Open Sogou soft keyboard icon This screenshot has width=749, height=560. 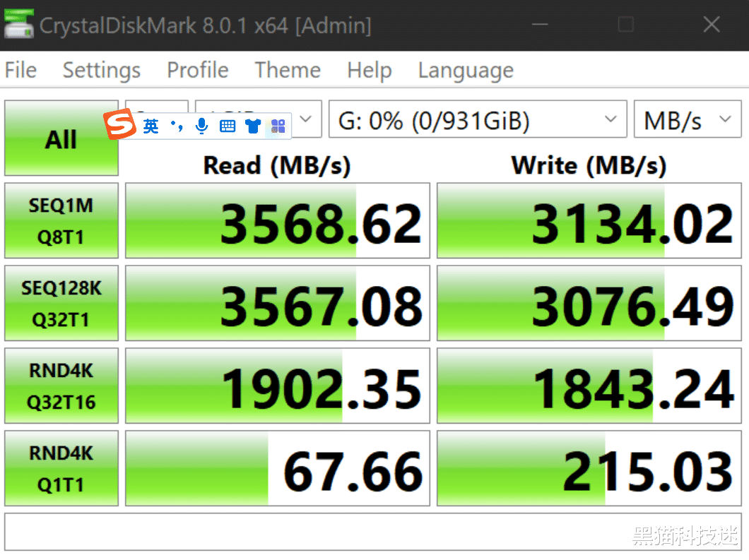228,126
